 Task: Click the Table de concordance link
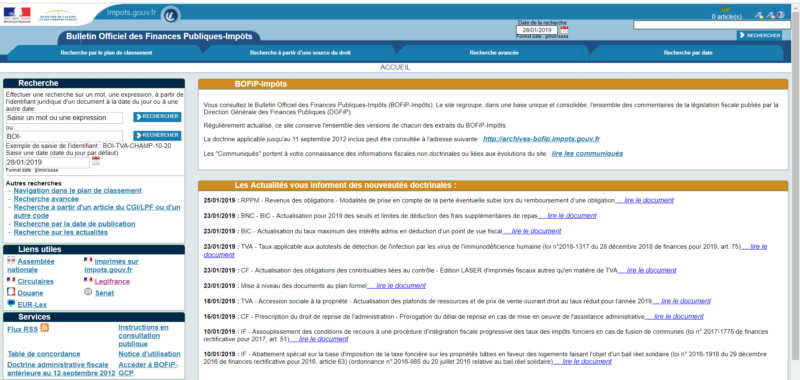(x=44, y=354)
